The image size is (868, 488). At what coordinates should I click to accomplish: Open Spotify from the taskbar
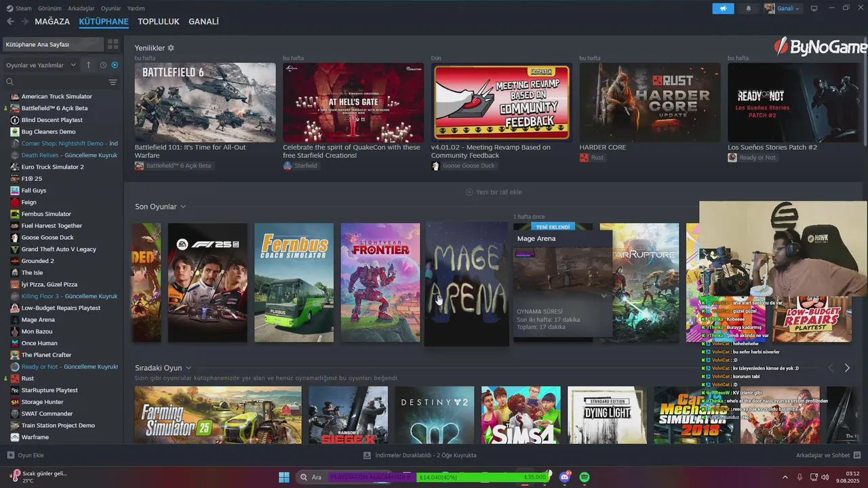585,477
